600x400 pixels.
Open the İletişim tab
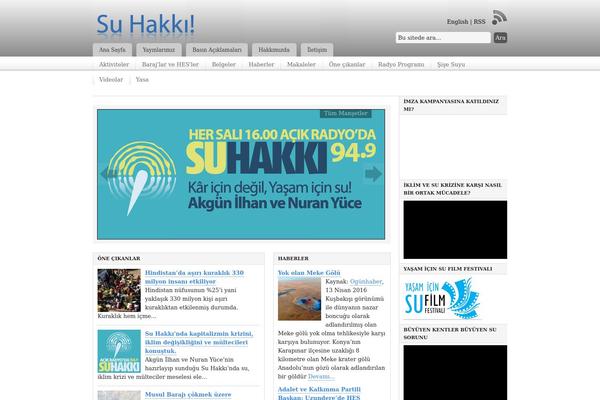point(317,50)
